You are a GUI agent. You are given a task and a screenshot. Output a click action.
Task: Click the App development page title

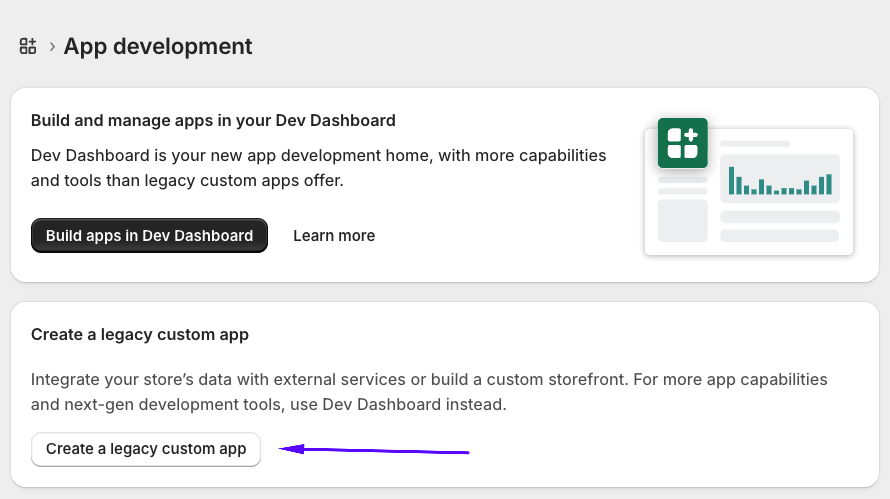point(158,46)
